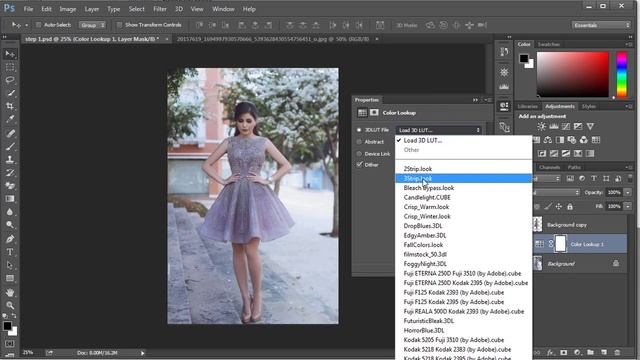Select the Hand tool
This screenshot has height=360, width=640.
tap(10, 292)
